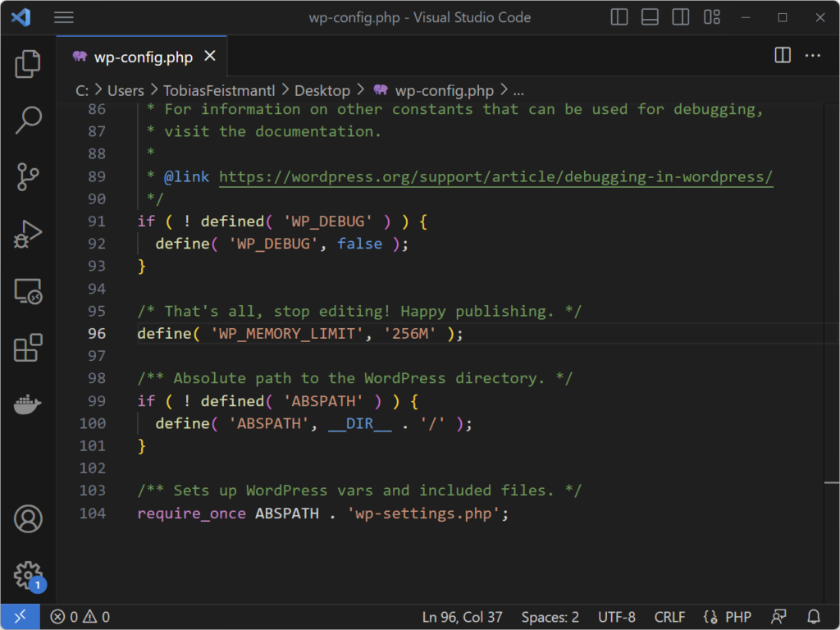Open the Remote Explorer icon
The width and height of the screenshot is (840, 630).
28,291
